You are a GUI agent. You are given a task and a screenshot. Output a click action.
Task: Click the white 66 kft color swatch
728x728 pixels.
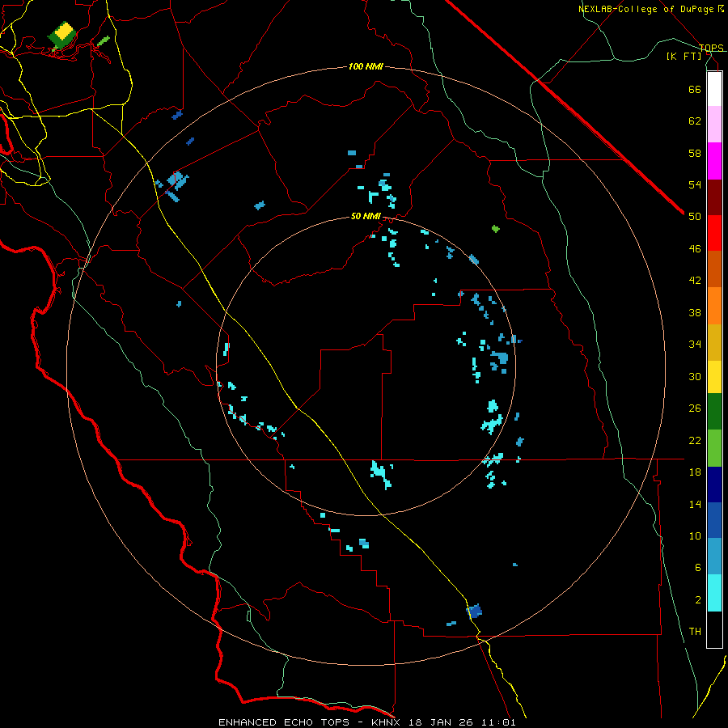point(714,89)
